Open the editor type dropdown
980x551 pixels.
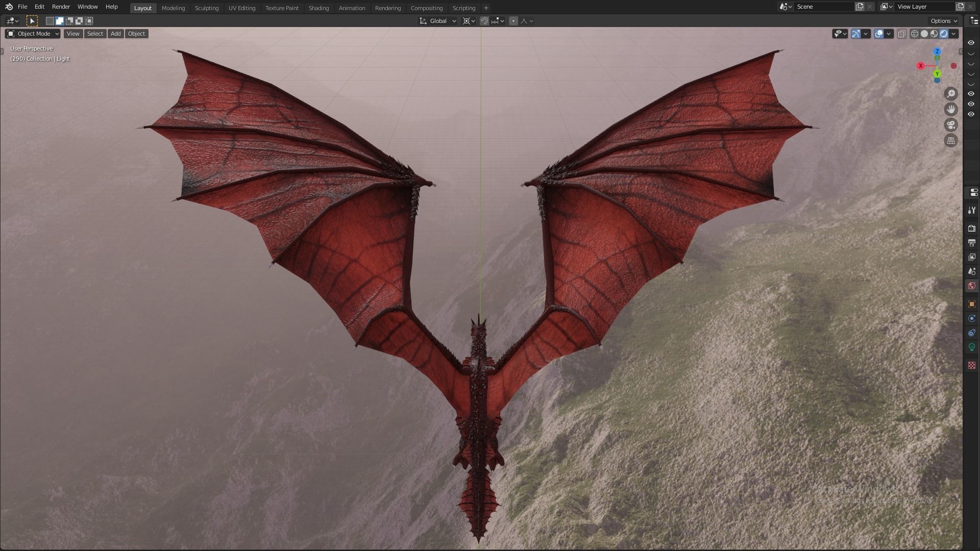point(12,21)
